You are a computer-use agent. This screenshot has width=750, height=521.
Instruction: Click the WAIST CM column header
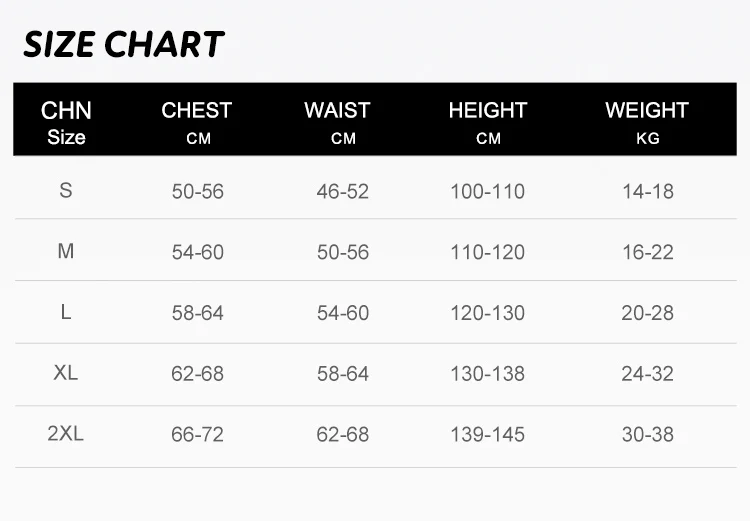pyautogui.click(x=337, y=123)
